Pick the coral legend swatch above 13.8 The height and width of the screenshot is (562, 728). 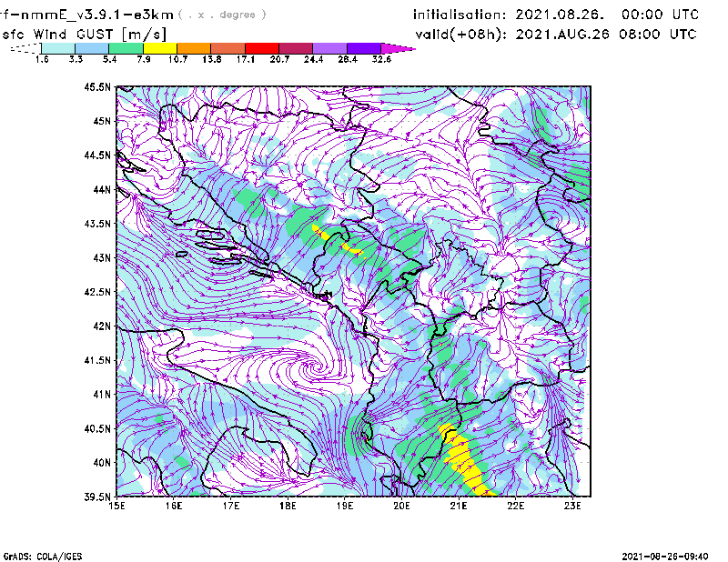tap(228, 48)
